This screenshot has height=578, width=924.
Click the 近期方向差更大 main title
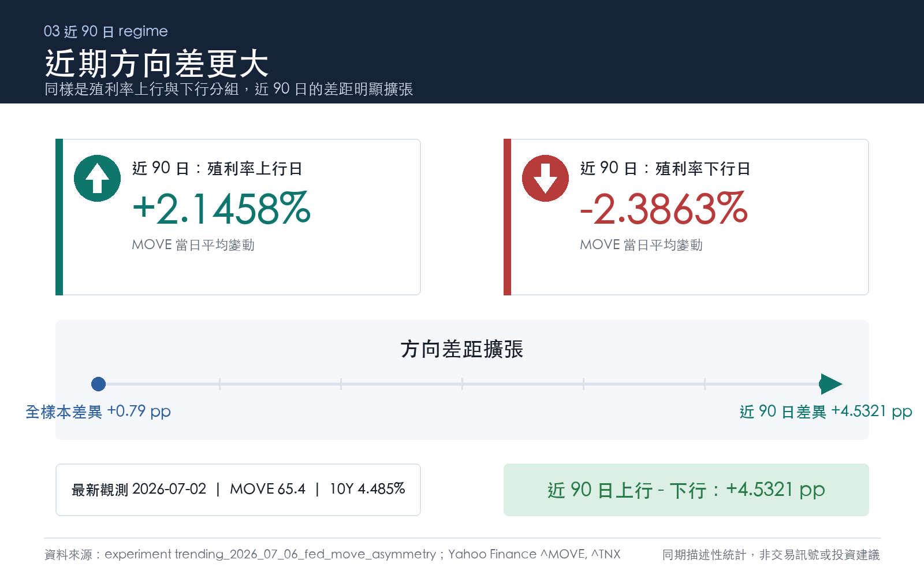click(x=157, y=63)
